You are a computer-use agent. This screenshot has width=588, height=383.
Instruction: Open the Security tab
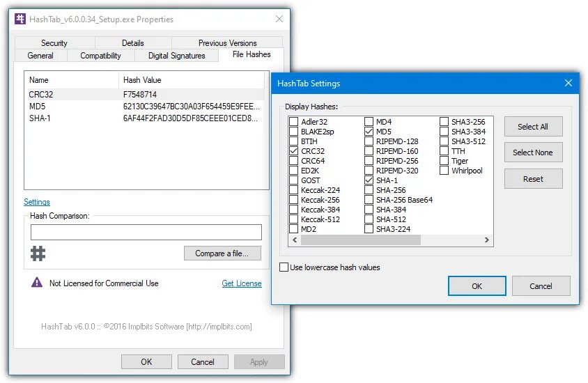(54, 42)
